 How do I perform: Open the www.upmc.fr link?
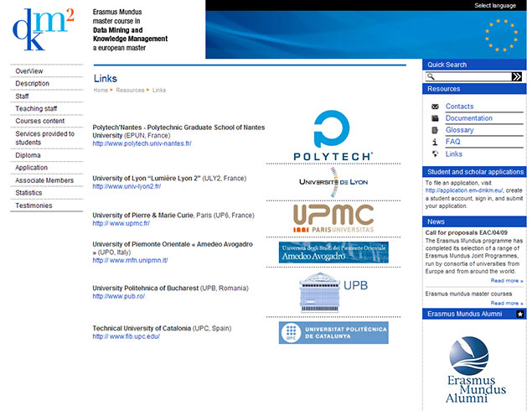[121, 223]
